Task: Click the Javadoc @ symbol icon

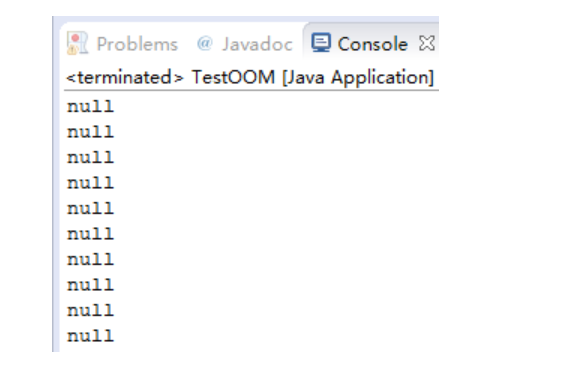Action: tap(205, 43)
